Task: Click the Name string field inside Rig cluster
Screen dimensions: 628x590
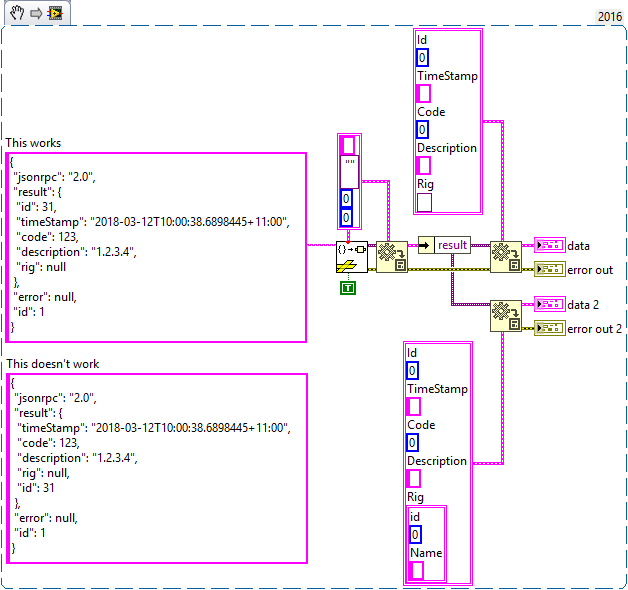Action: point(418,570)
